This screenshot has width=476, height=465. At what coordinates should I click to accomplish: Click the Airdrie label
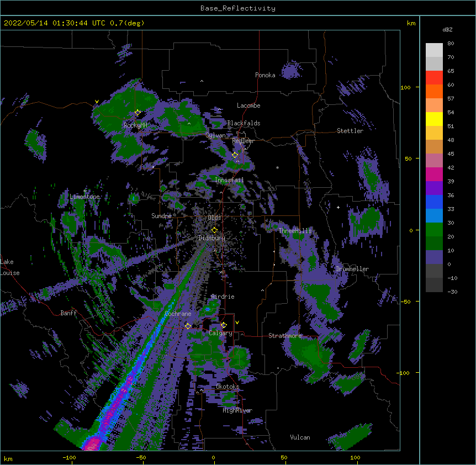pos(223,297)
